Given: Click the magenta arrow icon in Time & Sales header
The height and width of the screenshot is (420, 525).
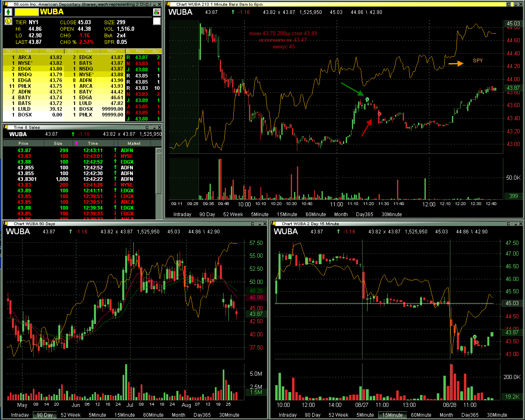Looking at the screenshot, I should coord(76,143).
